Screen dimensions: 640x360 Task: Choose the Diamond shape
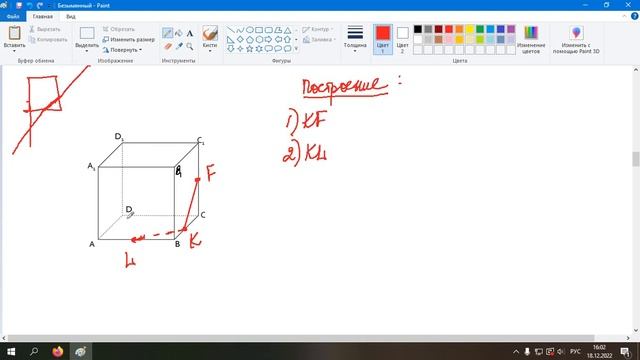pyautogui.click(x=240, y=39)
